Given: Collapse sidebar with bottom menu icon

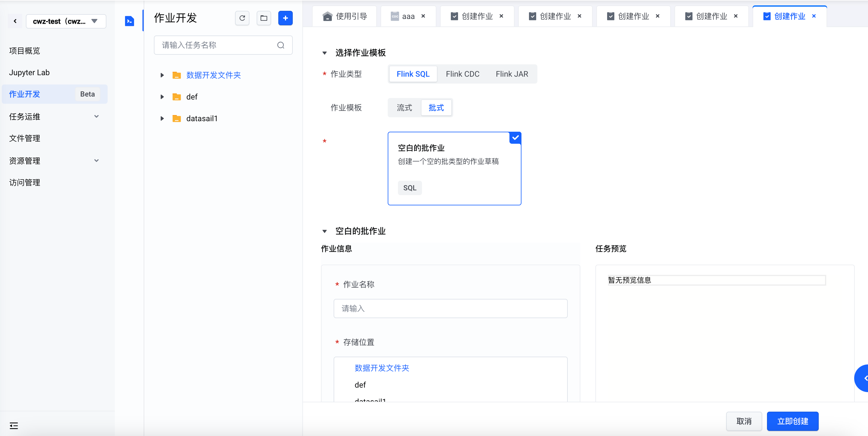Looking at the screenshot, I should (14, 425).
